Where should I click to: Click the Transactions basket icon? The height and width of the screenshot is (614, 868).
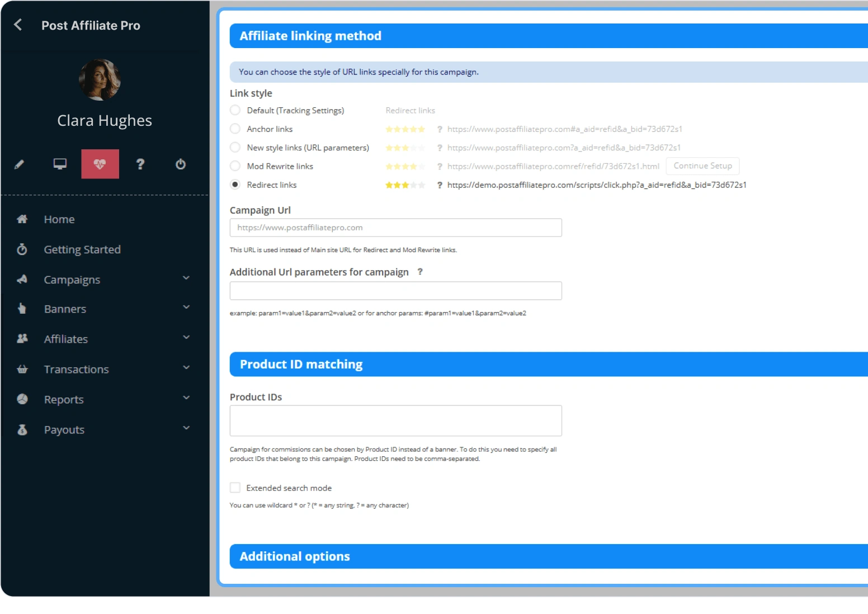[x=22, y=369]
